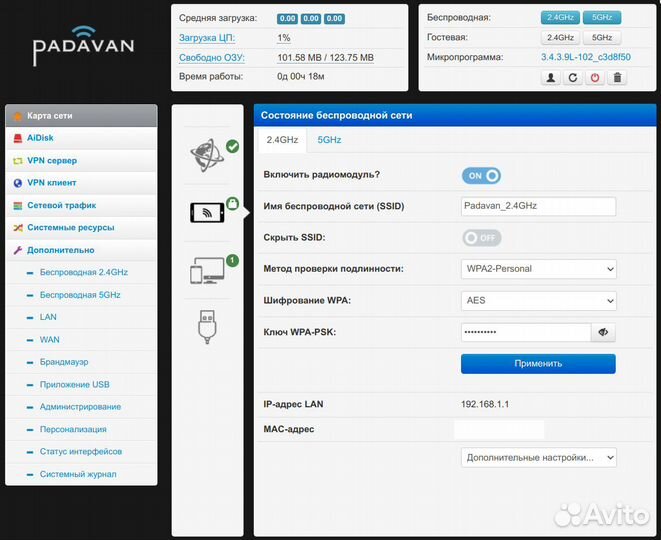Click the first 0.00 load average badge
This screenshot has height=540, width=661.
(287, 19)
